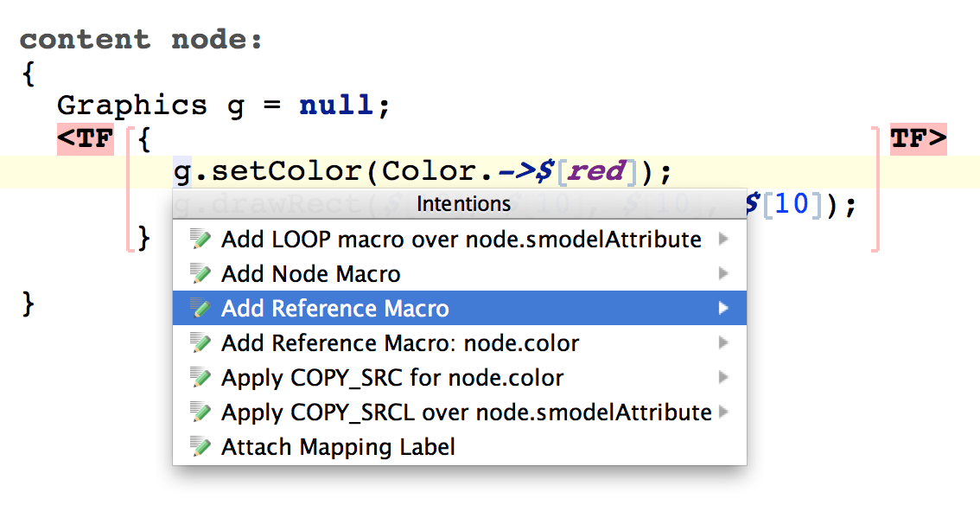980x531 pixels.
Task: Click the closing TF> template fragment tag
Action: point(919,139)
